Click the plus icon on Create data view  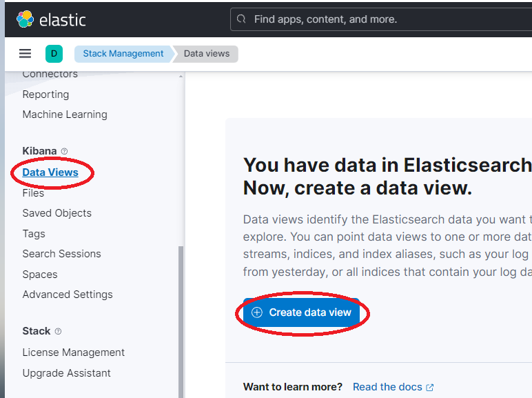click(257, 312)
